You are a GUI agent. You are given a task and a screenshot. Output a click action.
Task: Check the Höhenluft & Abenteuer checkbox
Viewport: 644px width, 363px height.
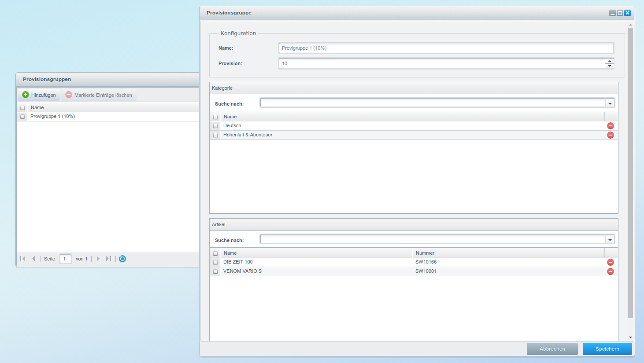[215, 135]
